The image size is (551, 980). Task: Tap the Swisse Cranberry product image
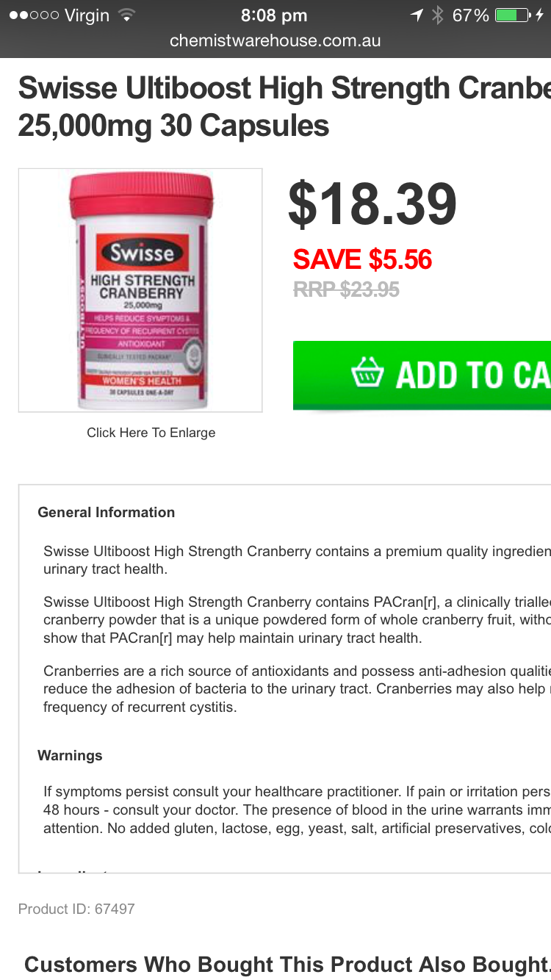click(x=140, y=290)
